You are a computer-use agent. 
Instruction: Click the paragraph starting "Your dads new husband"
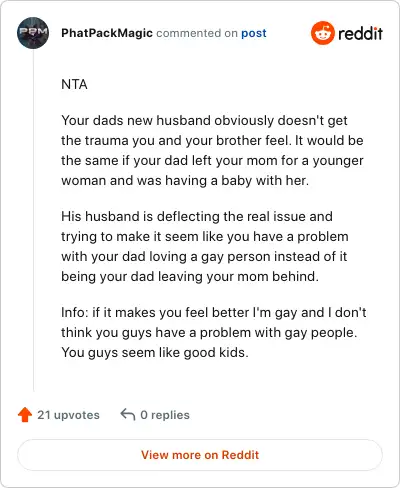point(212,150)
